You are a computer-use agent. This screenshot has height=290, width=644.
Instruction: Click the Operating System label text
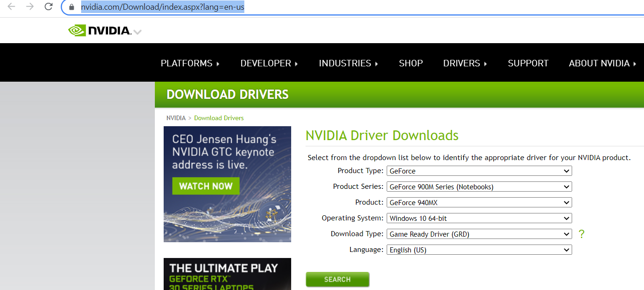click(353, 218)
